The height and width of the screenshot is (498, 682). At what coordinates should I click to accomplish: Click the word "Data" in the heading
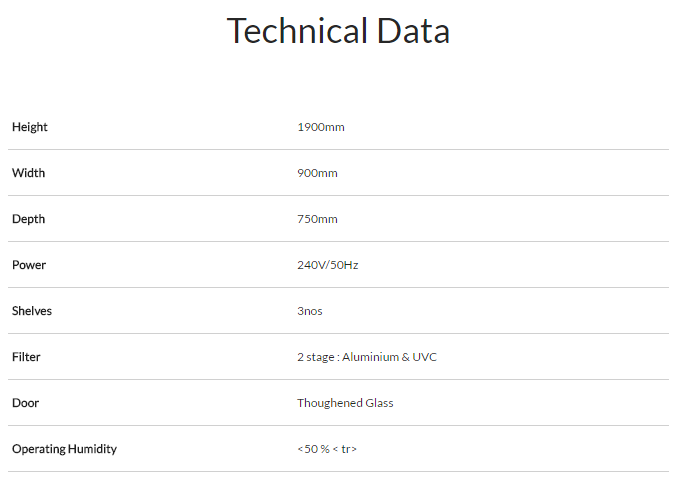click(413, 31)
